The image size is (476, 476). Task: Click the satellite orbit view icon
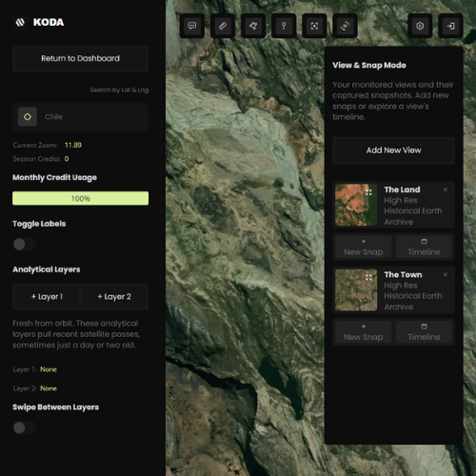coord(345,26)
